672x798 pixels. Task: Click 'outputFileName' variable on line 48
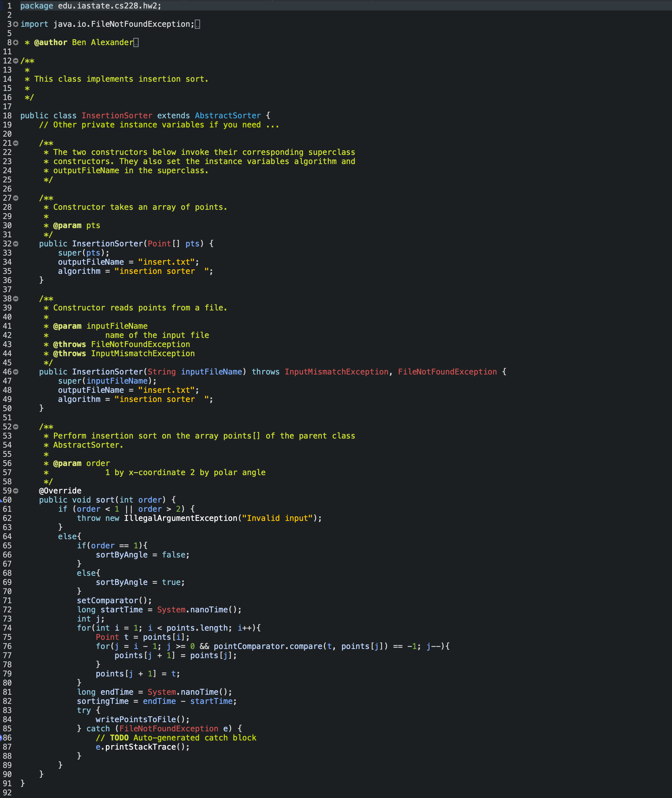tap(91, 390)
